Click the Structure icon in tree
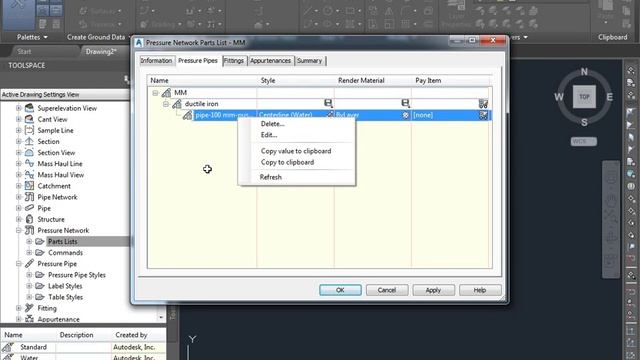 click(x=29, y=219)
